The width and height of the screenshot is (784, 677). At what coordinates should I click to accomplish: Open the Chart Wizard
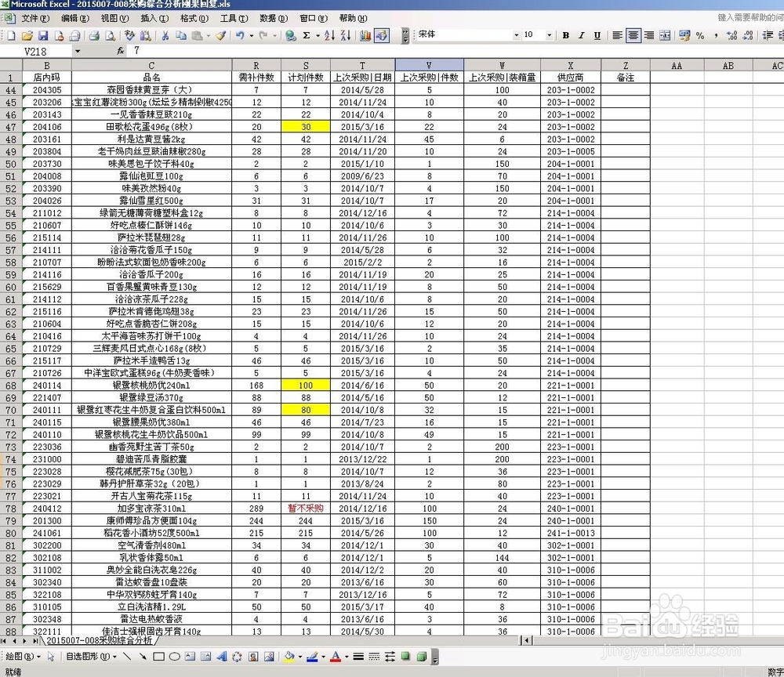pos(365,35)
